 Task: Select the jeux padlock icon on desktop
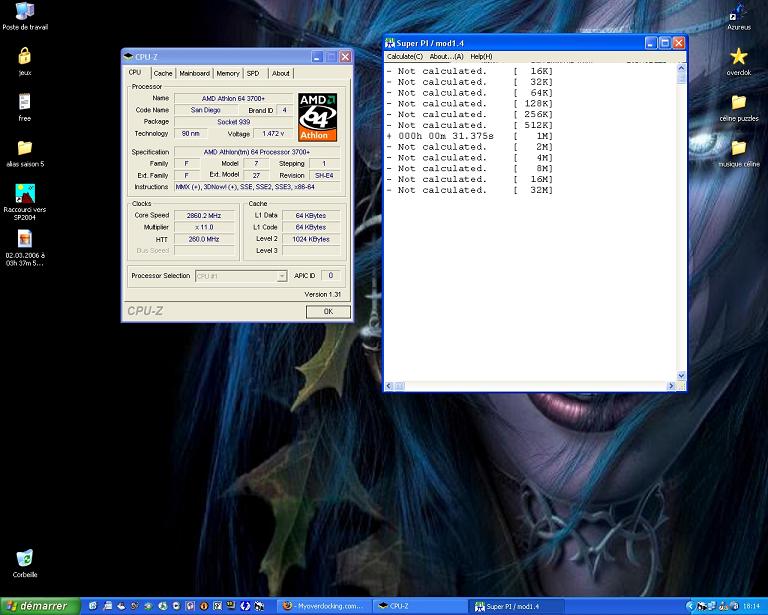[x=24, y=56]
